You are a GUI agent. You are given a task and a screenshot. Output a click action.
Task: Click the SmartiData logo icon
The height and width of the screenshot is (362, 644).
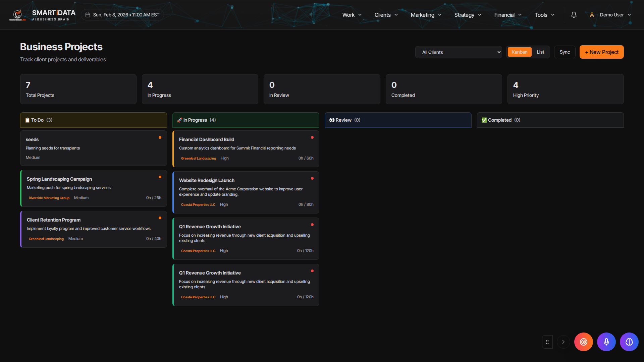pos(17,14)
